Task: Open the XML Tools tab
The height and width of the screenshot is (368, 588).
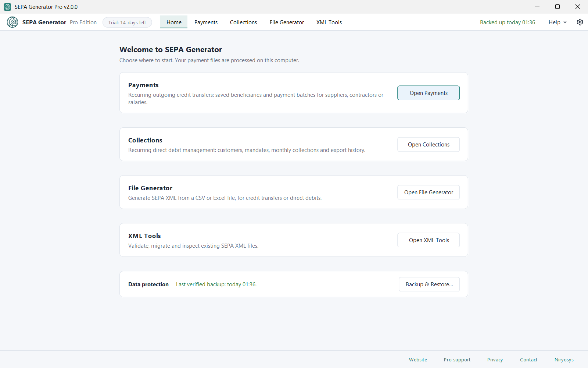Action: coord(329,22)
